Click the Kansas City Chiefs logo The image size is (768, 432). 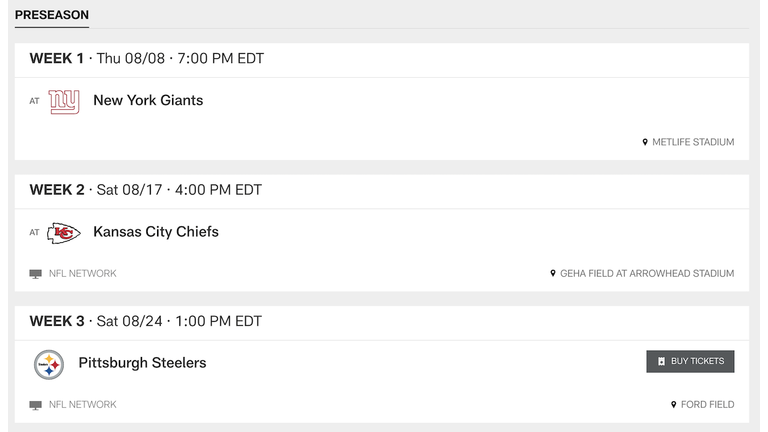tap(64, 233)
